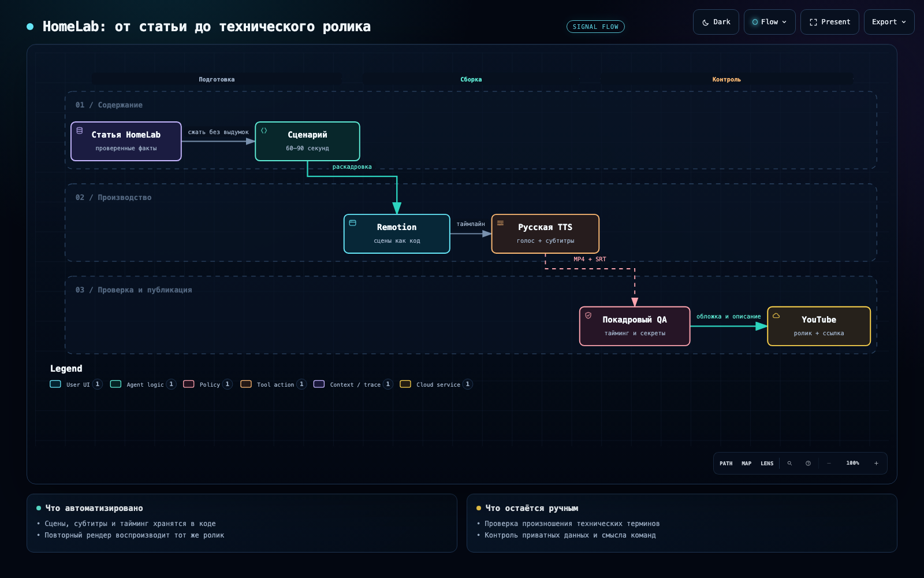
Task: Click the cloud icon on YouTube node
Action: pyautogui.click(x=776, y=316)
